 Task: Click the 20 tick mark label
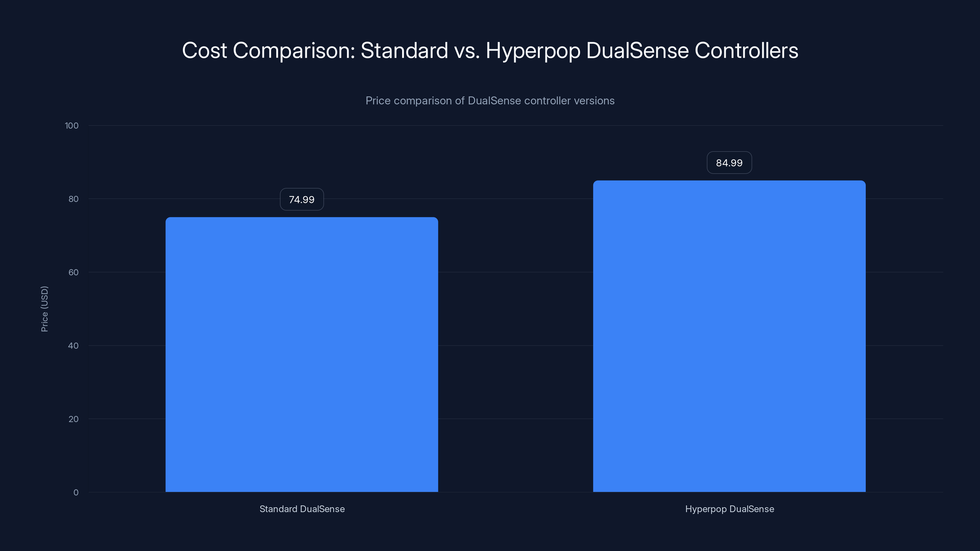pos(73,419)
